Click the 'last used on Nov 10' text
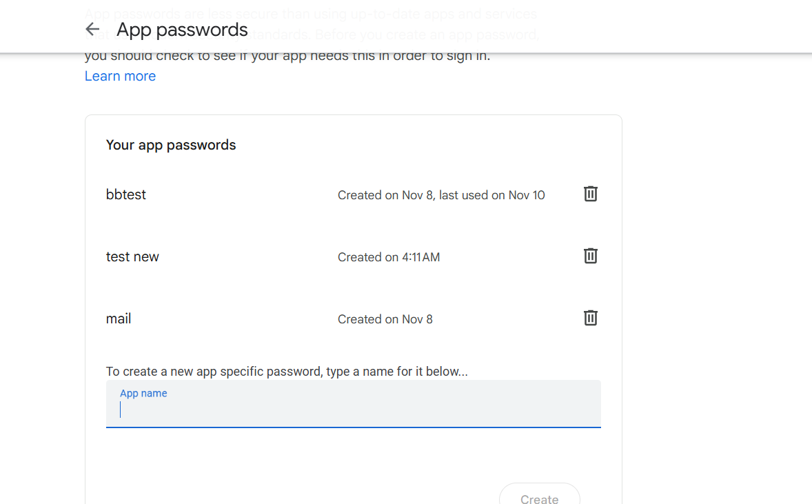The width and height of the screenshot is (812, 504). (492, 195)
